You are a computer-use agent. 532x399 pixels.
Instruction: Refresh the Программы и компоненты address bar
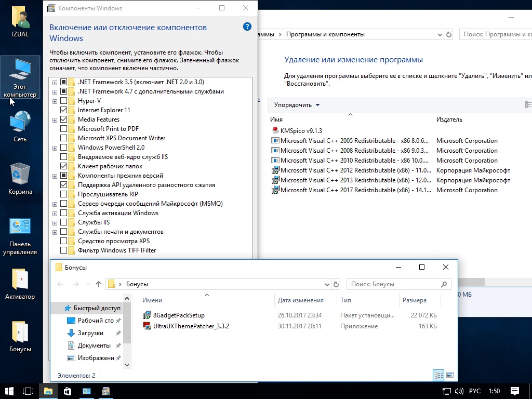click(449, 34)
